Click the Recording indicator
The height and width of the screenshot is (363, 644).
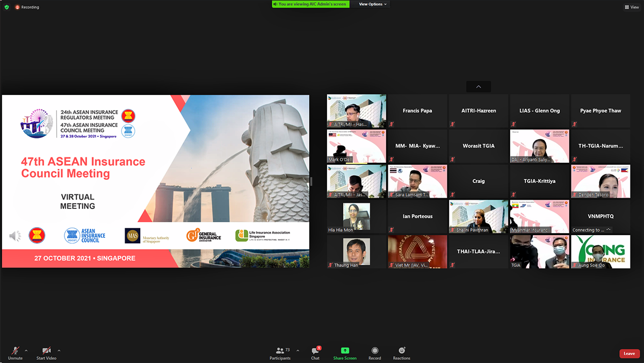pos(27,7)
